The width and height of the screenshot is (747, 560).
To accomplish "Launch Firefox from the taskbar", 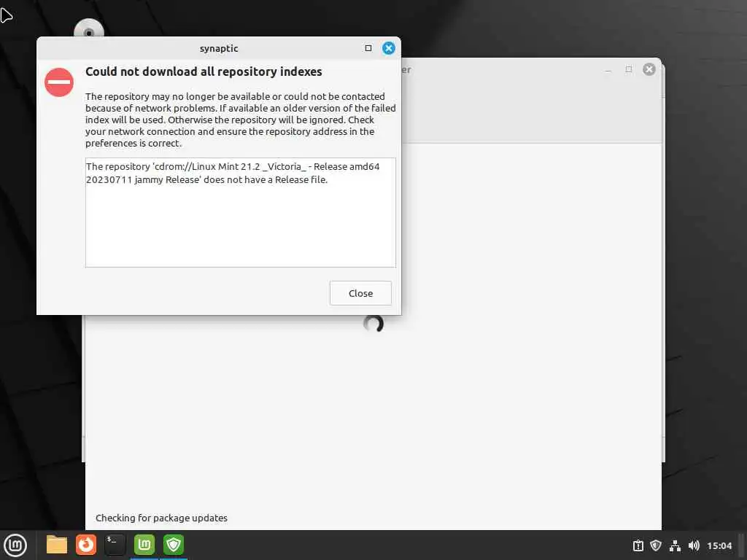I will click(86, 545).
